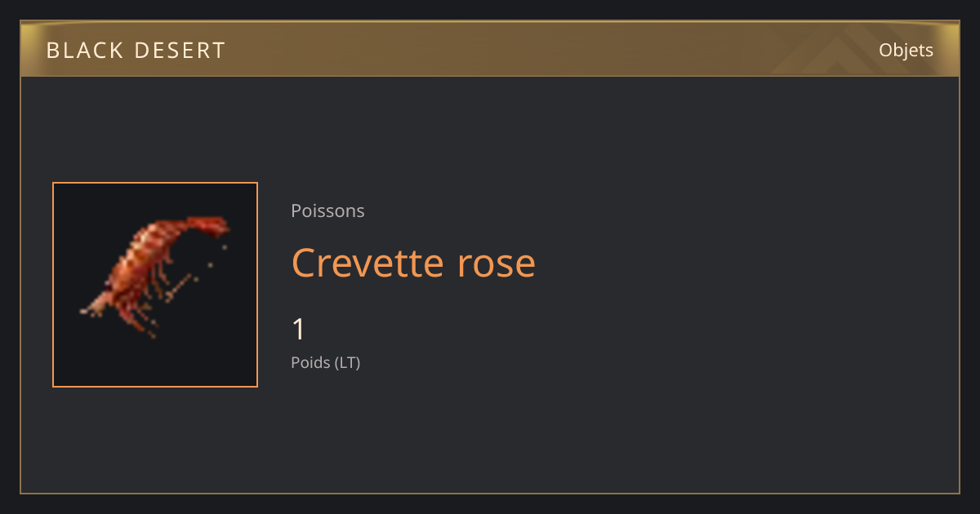Click the empty dark card area below Objets
The height and width of the screenshot is (514, 980).
pos(735,286)
